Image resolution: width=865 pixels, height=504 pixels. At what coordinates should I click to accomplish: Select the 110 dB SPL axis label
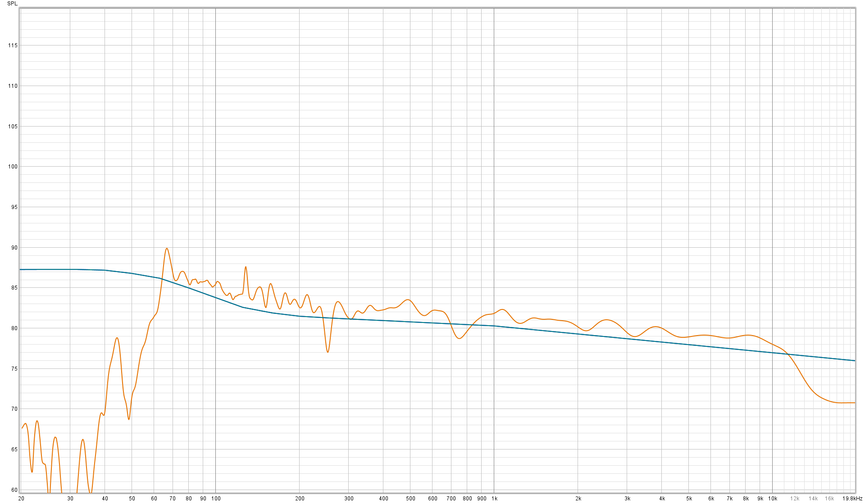click(13, 86)
